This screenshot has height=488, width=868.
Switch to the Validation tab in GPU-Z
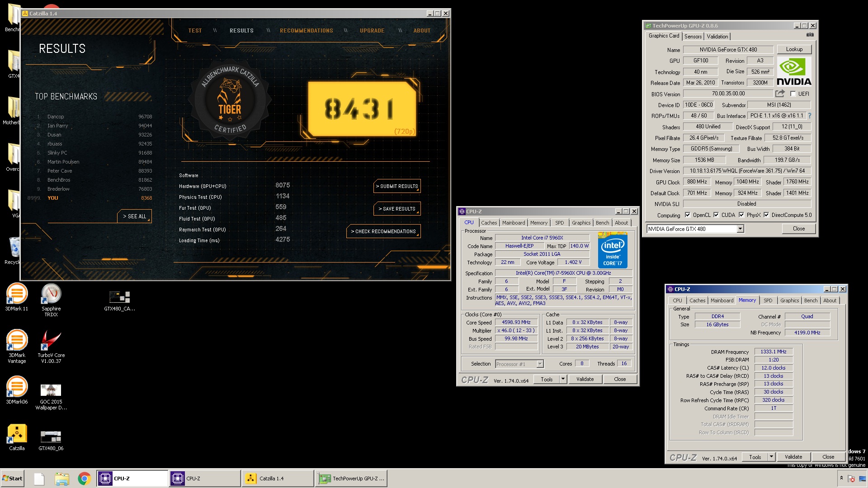(x=717, y=37)
